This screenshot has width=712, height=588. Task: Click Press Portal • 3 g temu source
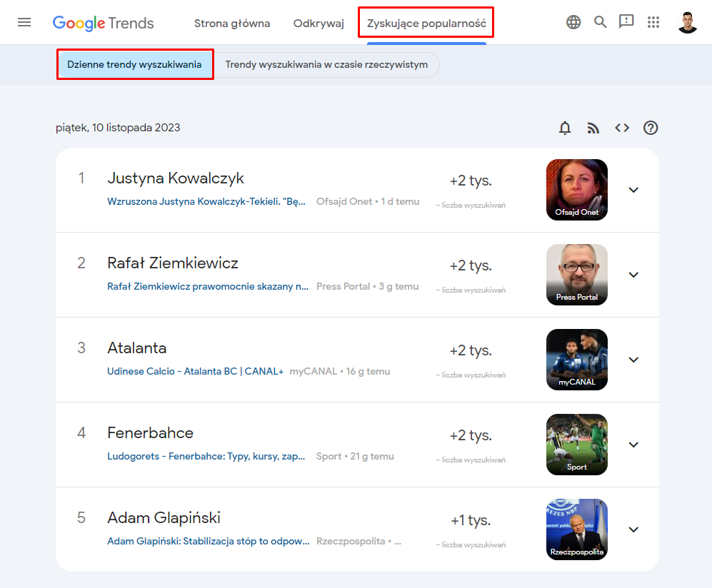coord(367,286)
